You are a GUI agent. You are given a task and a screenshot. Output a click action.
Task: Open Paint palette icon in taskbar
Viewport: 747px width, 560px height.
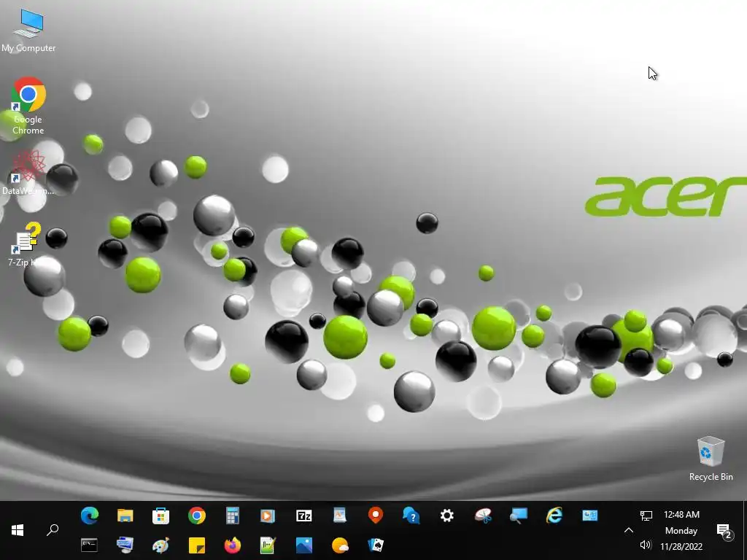coord(160,545)
